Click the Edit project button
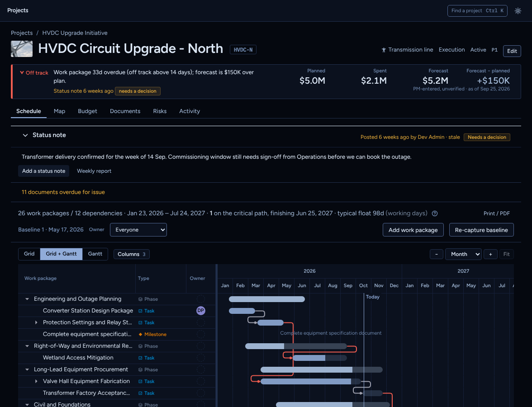Image resolution: width=532 pixels, height=407 pixels. click(512, 51)
